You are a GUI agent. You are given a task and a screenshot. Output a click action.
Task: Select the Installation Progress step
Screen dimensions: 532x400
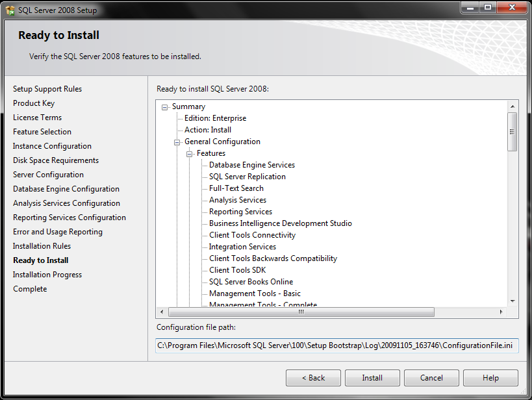point(47,275)
